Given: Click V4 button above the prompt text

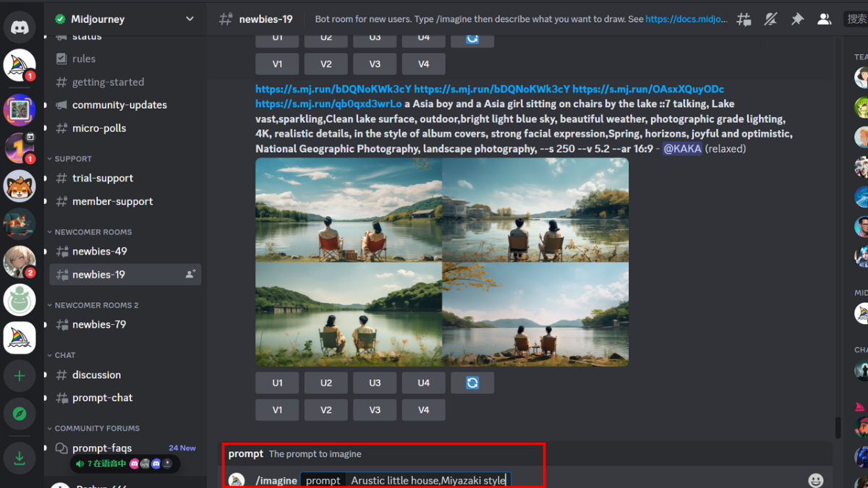Looking at the screenshot, I should tap(424, 64).
